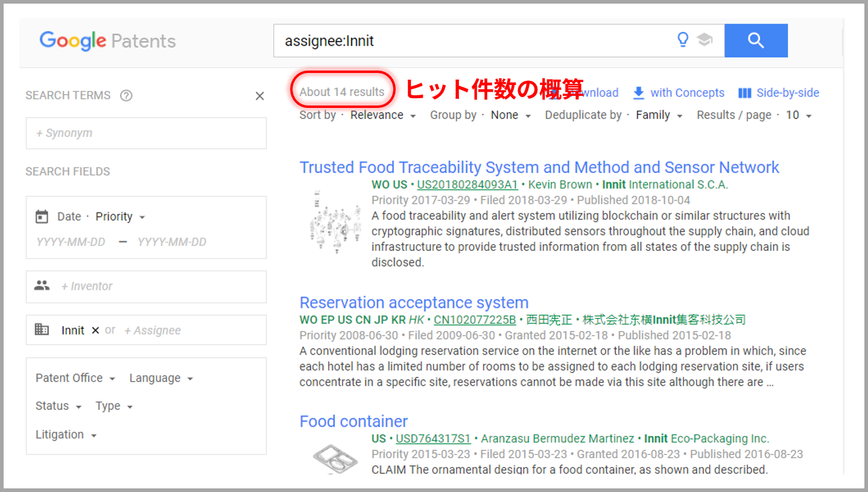Viewport: 868px width, 492px height.
Task: Click the food container drawing thumbnail
Action: pyautogui.click(x=337, y=459)
